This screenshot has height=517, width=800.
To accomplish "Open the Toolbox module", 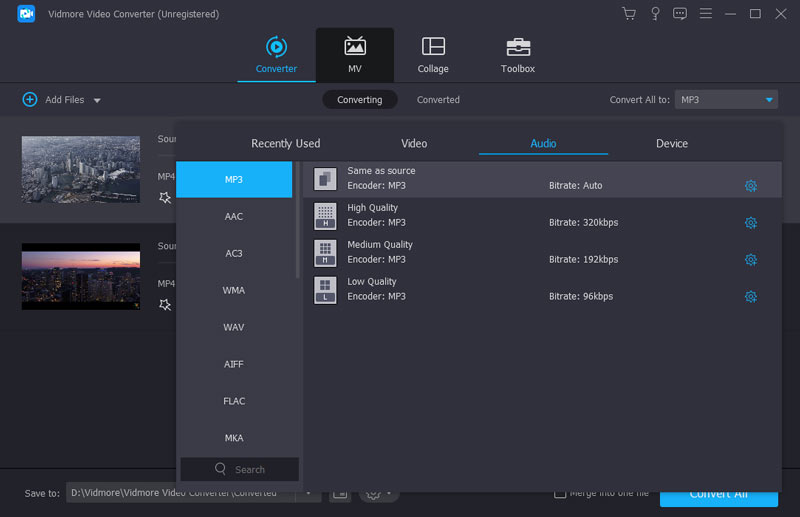I will [517, 55].
